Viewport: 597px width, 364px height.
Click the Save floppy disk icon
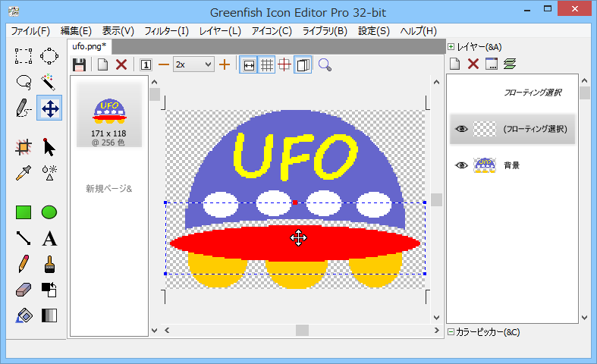pos(79,65)
